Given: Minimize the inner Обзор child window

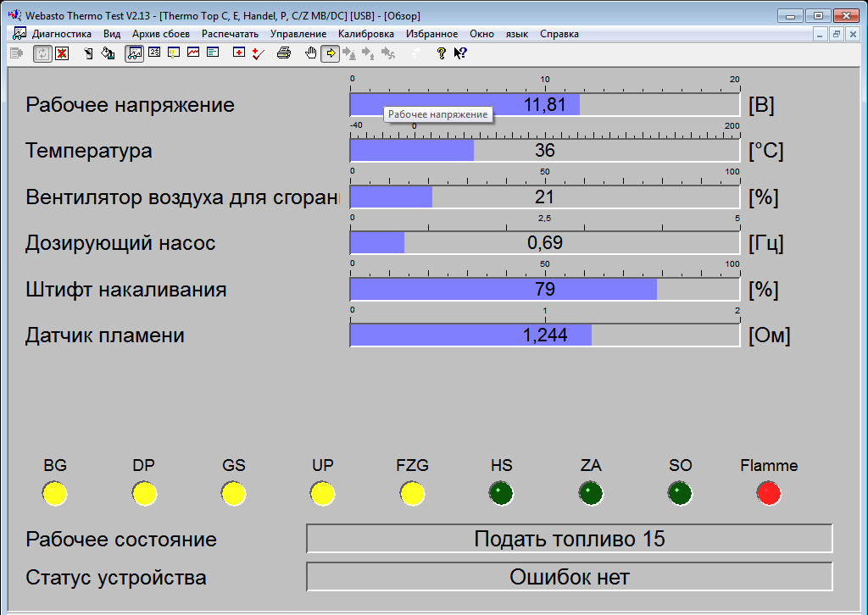Looking at the screenshot, I should (820, 34).
